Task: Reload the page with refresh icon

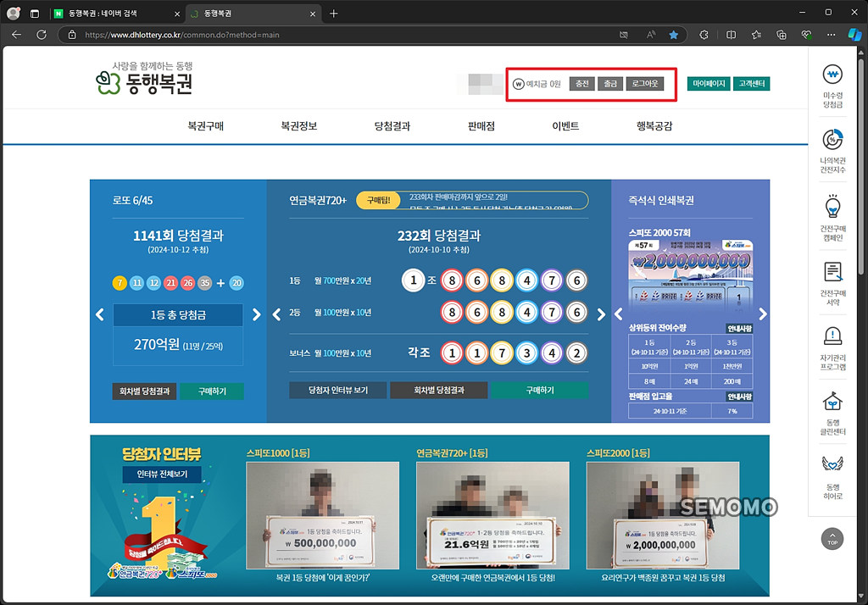Action: point(42,35)
